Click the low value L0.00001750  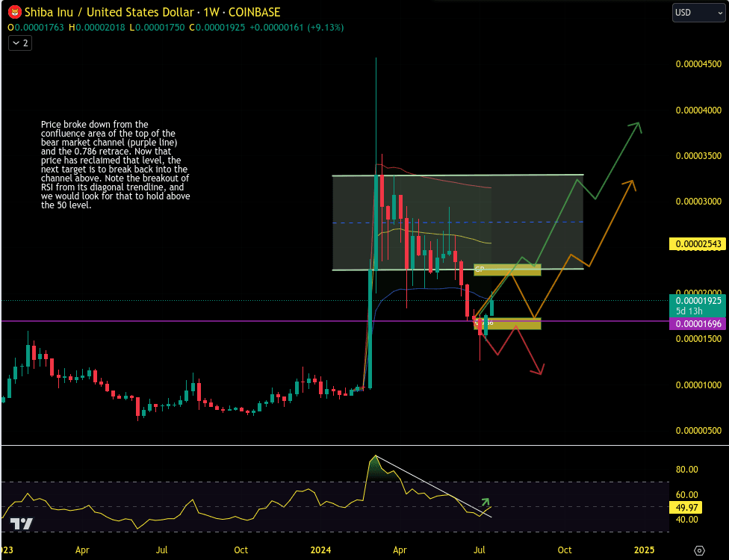(157, 28)
